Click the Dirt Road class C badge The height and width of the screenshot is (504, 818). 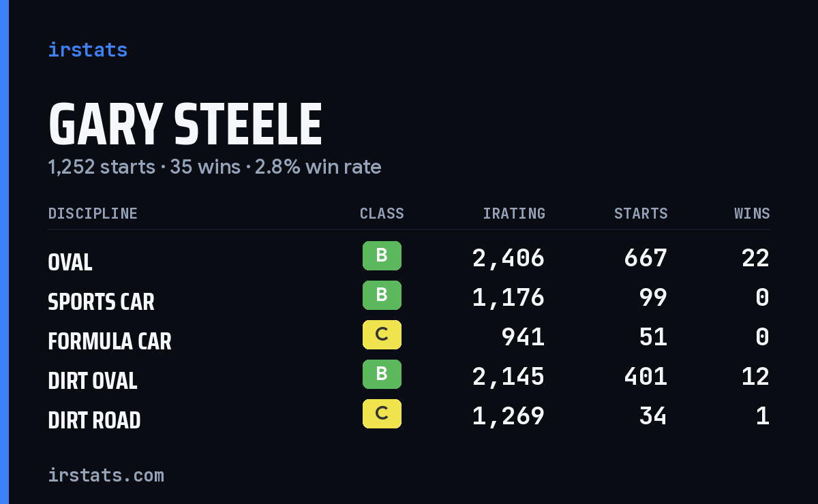click(382, 414)
